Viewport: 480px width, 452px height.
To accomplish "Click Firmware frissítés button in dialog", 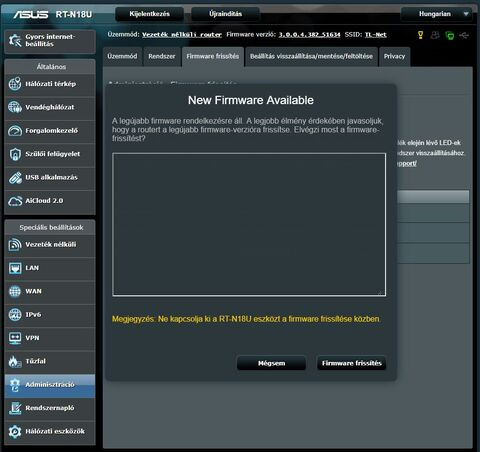I will (352, 363).
